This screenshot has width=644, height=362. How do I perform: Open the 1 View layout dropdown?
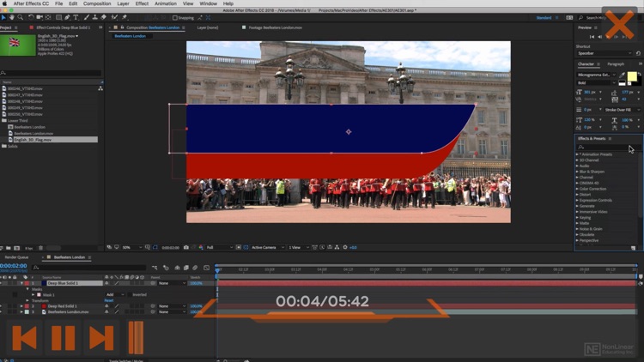pyautogui.click(x=299, y=248)
